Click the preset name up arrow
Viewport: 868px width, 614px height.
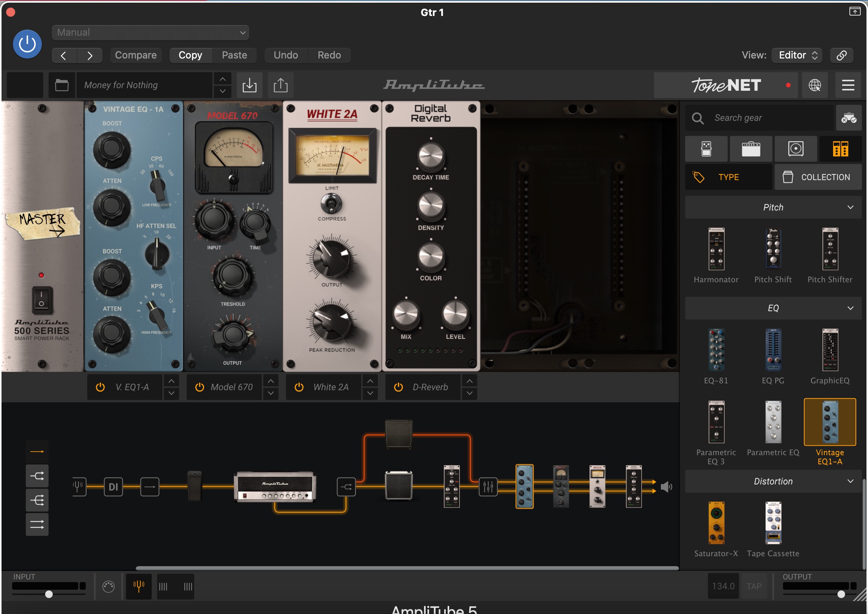coord(223,79)
